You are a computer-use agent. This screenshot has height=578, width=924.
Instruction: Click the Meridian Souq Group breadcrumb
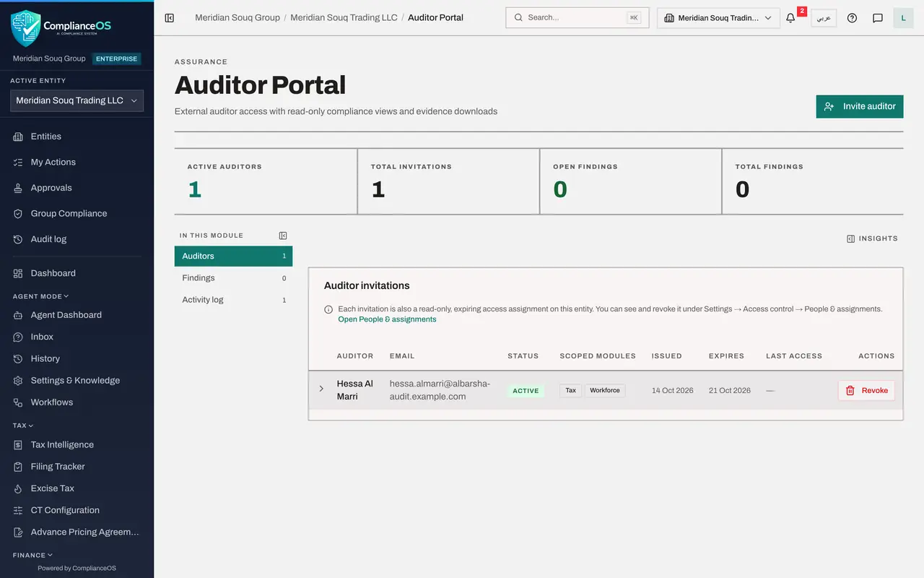point(237,17)
